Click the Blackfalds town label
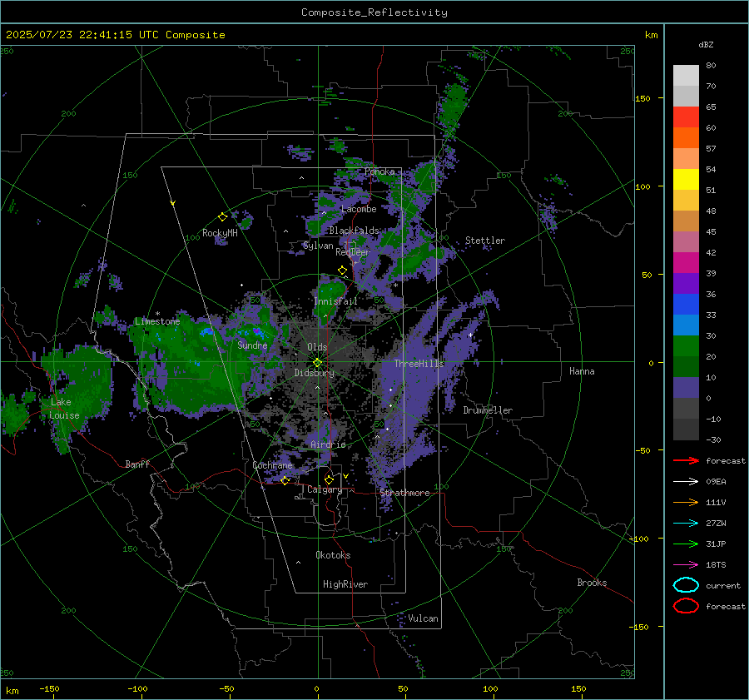Image resolution: width=749 pixels, height=700 pixels. tap(354, 231)
